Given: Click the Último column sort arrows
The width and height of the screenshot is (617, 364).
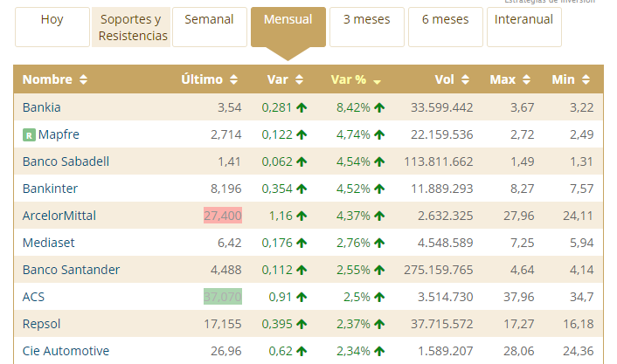Looking at the screenshot, I should tap(233, 80).
